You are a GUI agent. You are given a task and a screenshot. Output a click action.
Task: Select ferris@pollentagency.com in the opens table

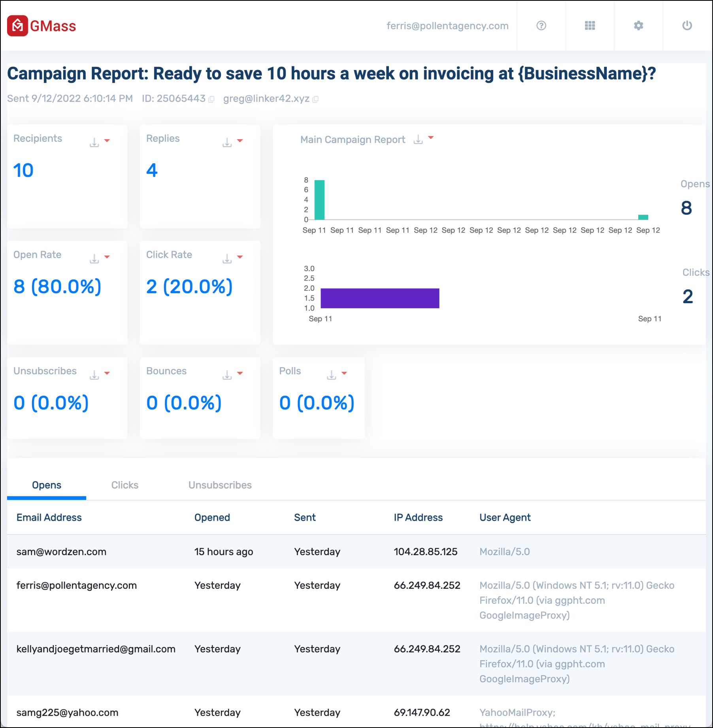77,585
